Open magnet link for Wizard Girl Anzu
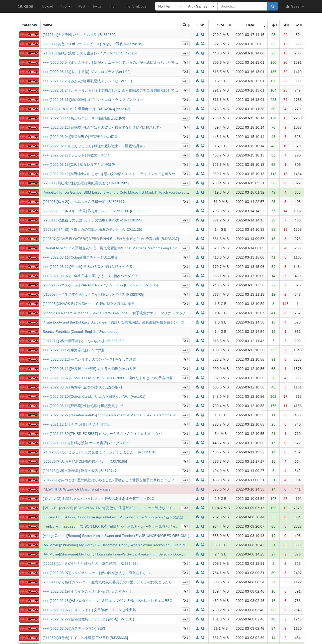This screenshot has height=644, width=322. point(203,489)
